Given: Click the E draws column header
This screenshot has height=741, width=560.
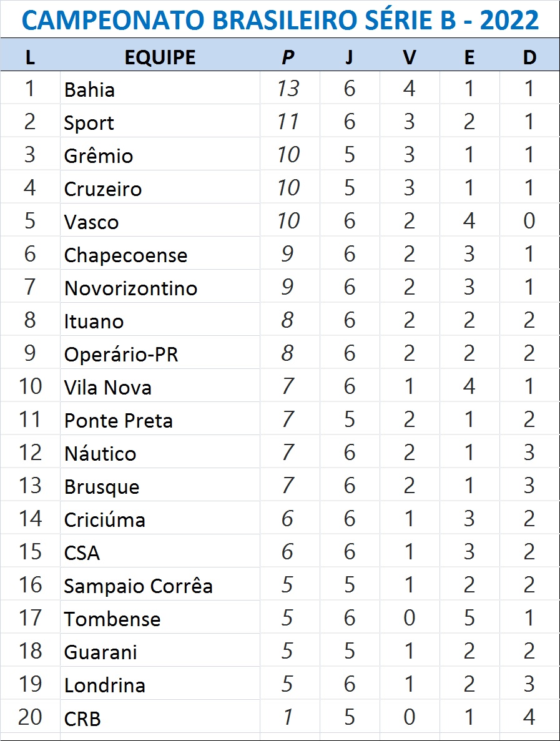Looking at the screenshot, I should tap(469, 57).
